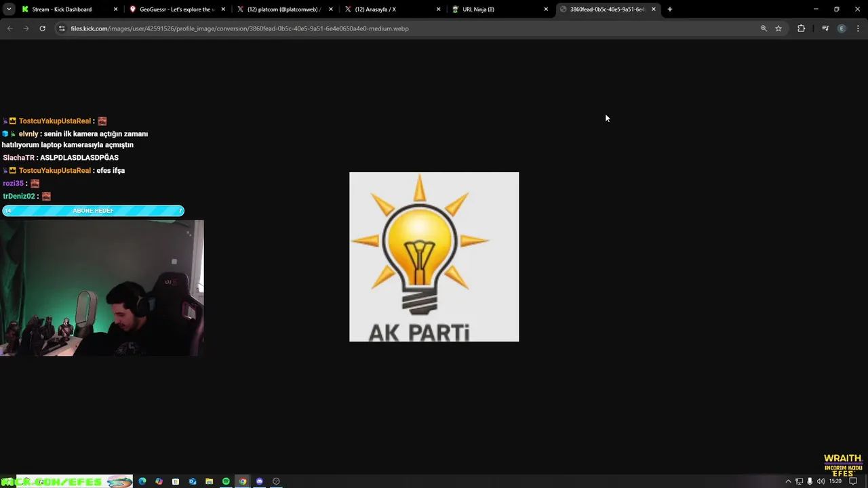Switch to the platcom (@platcomweb) tab
868x488 pixels.
tap(284, 9)
